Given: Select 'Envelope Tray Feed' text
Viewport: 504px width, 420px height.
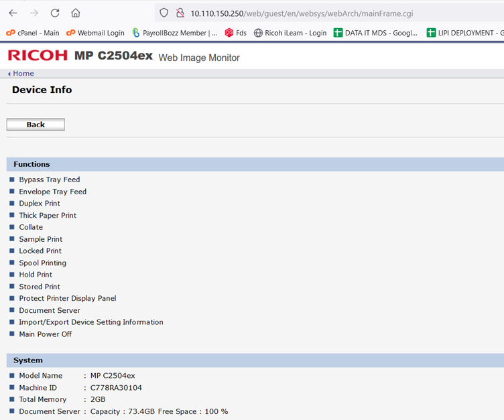Looking at the screenshot, I should (53, 192).
